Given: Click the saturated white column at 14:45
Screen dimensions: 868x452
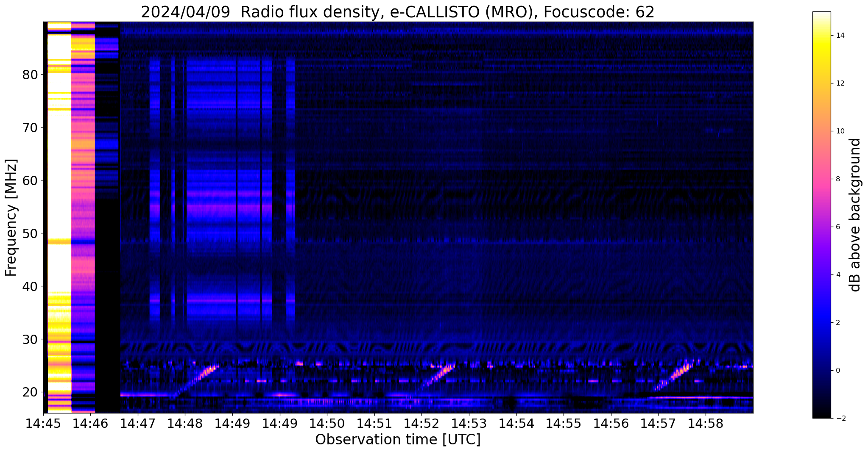Looking at the screenshot, I should tap(59, 217).
